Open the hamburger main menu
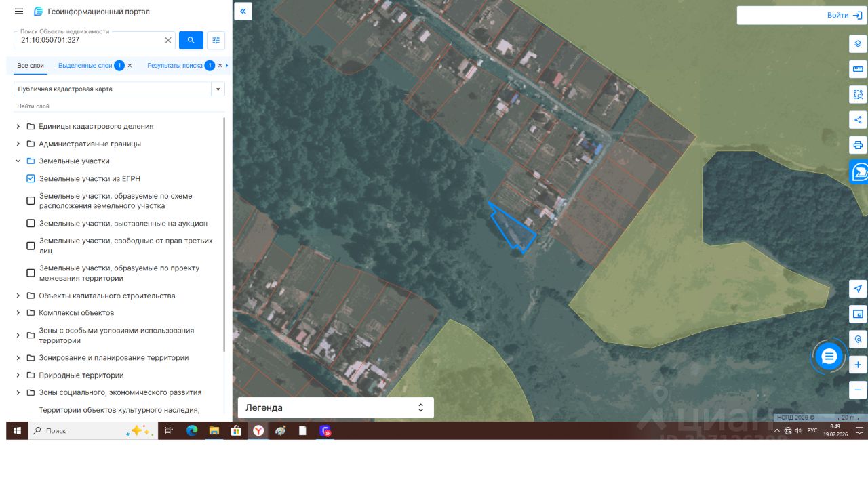This screenshot has height=488, width=868. coord(19,12)
